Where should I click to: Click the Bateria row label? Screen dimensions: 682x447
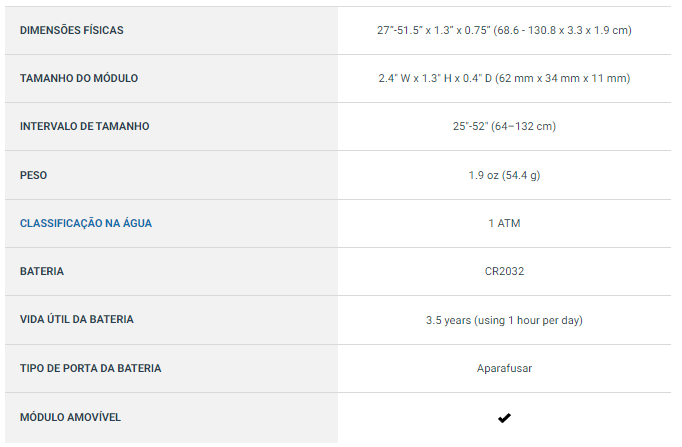tap(42, 271)
